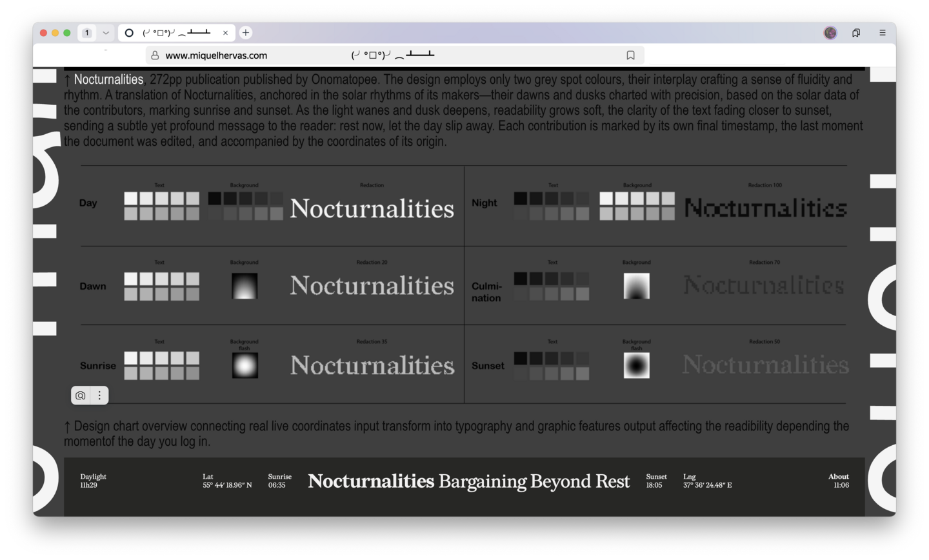Click the www.miquelhervas.com address field
The height and width of the screenshot is (560, 929).
[216, 55]
